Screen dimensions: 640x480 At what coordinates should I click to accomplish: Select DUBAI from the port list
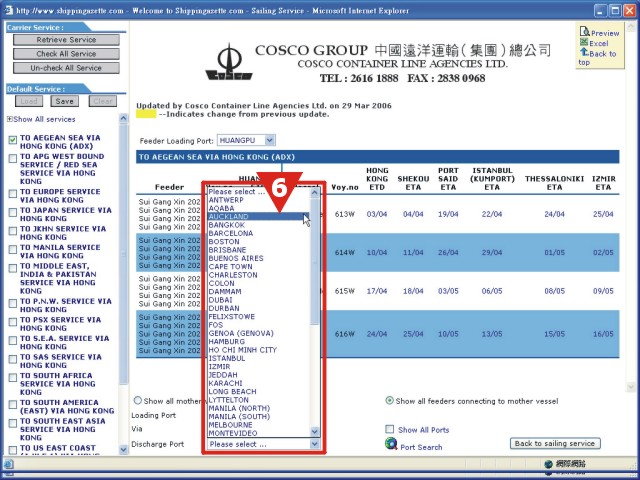259,300
